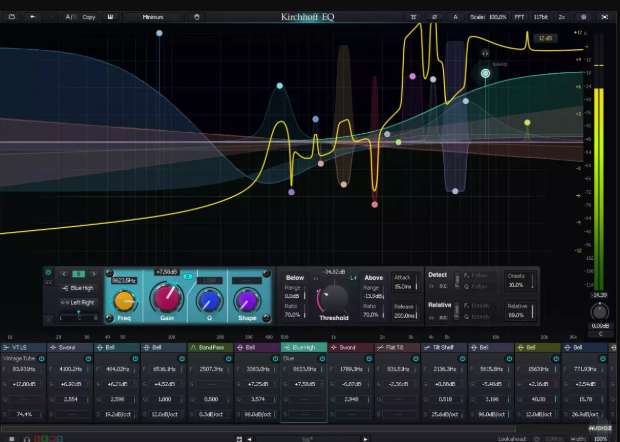Toggle power for the Tilt Shelf band
The width and height of the screenshot is (620, 442).
462,359
